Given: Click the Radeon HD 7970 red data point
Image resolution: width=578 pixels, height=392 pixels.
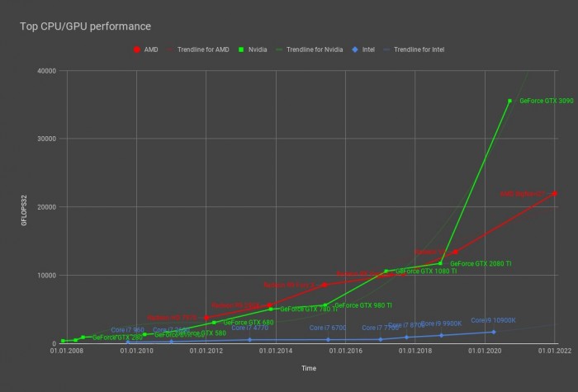Looking at the screenshot, I should click(206, 318).
